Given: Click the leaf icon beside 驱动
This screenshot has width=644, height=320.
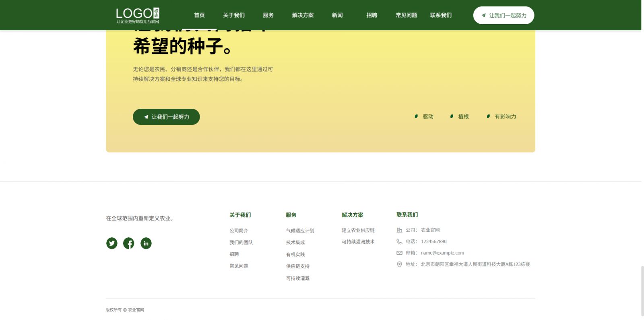Looking at the screenshot, I should click(x=416, y=116).
